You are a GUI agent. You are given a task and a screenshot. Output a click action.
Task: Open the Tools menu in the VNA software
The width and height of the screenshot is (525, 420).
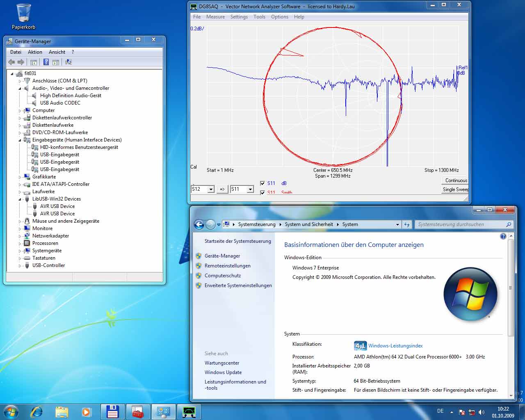point(259,17)
